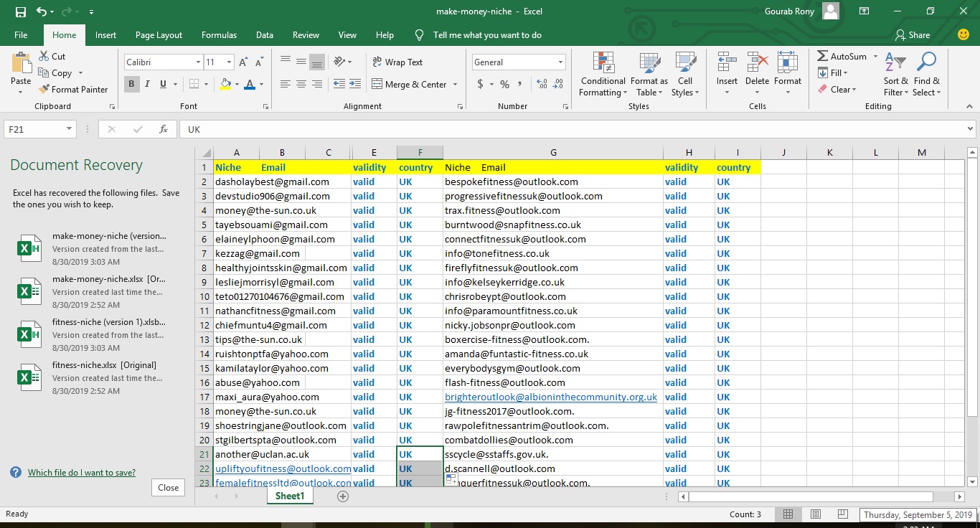Add a new sheet with plus icon

(x=343, y=496)
